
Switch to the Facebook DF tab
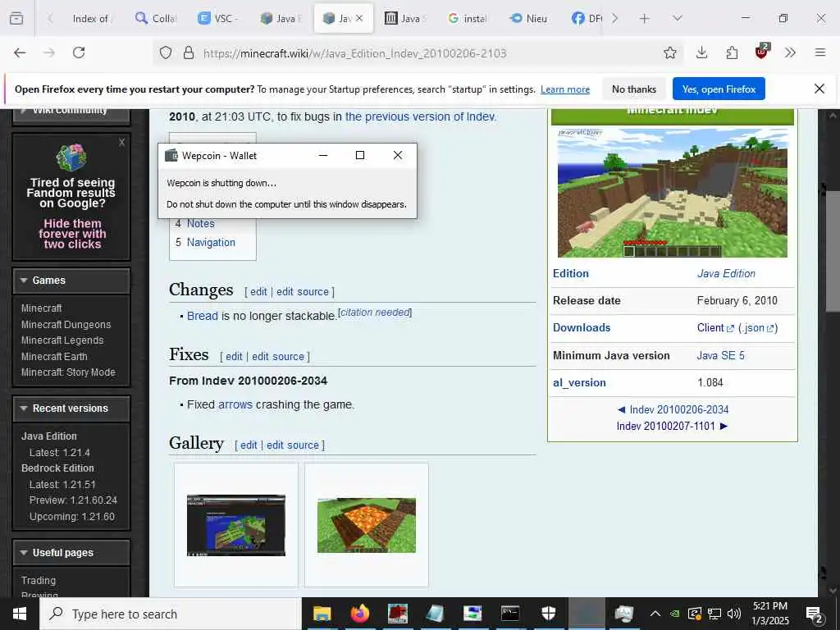pos(586,18)
